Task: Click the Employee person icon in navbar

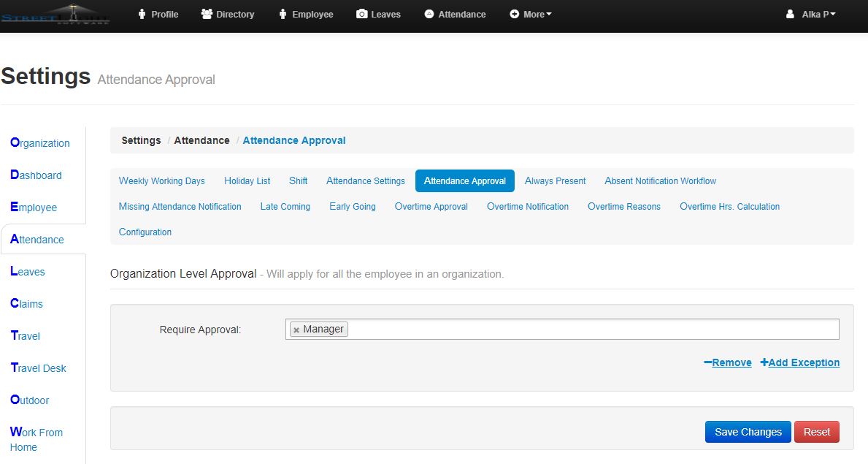Action: coord(283,14)
